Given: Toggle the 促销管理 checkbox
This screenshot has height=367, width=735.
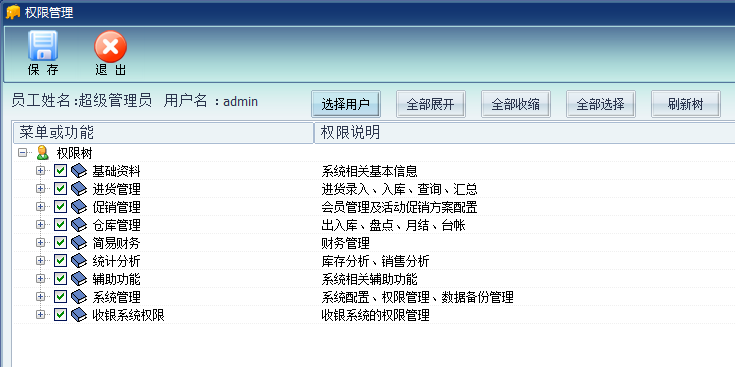Looking at the screenshot, I should pyautogui.click(x=60, y=207).
